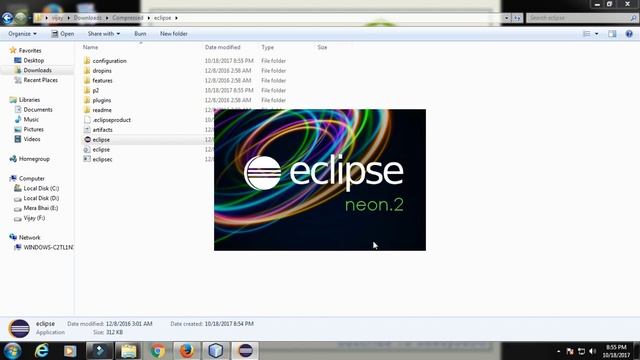This screenshot has height=360, width=640.
Task: Click the Compressed breadcrumb in the address bar
Action: (x=128, y=18)
